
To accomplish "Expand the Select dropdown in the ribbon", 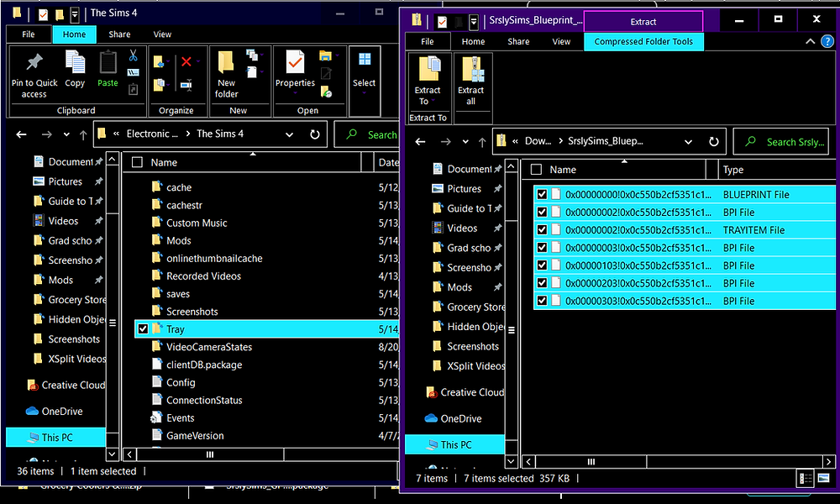I will pyautogui.click(x=365, y=93).
